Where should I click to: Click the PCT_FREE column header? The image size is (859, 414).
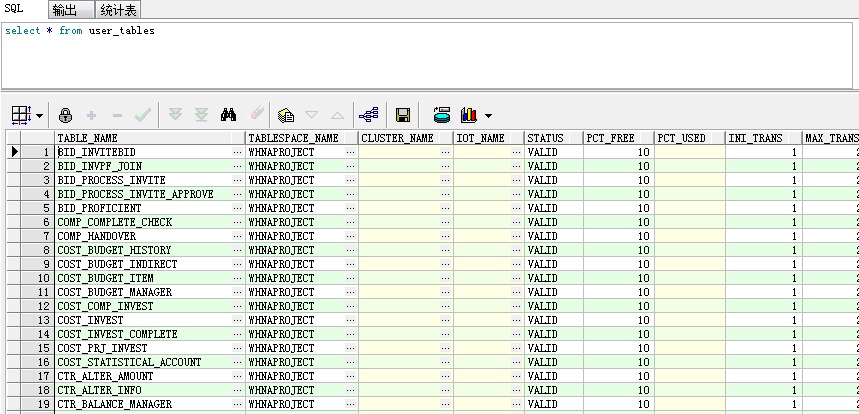tap(619, 138)
